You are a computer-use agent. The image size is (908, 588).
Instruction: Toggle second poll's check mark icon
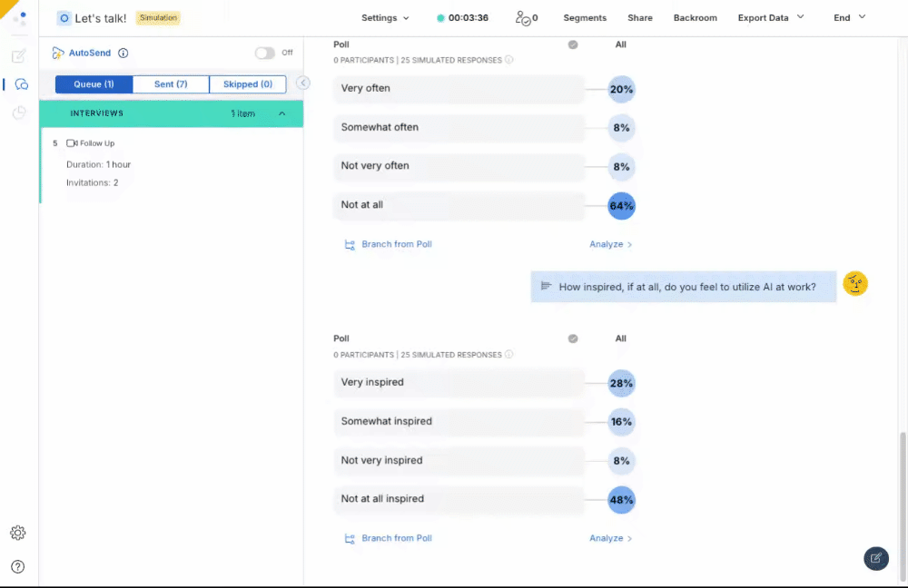point(573,338)
